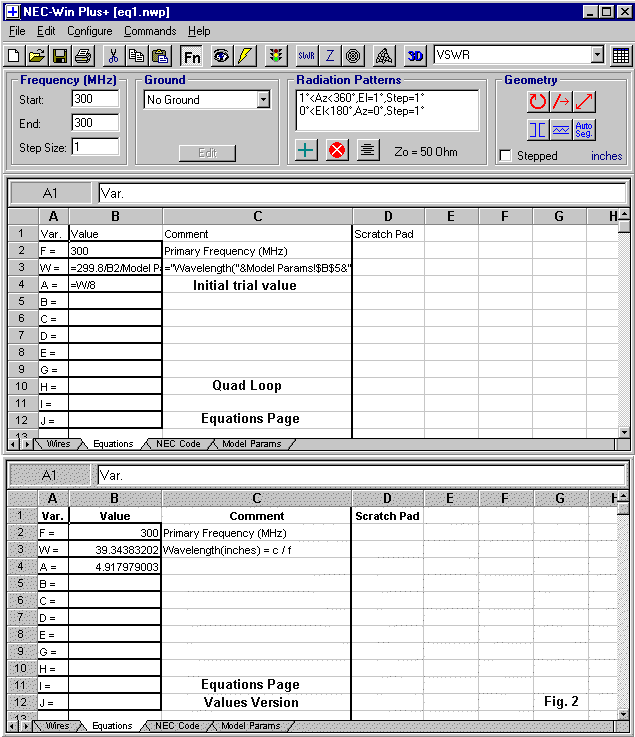Open the Z impedance plot icon
The width and height of the screenshot is (635, 737).
click(x=330, y=56)
